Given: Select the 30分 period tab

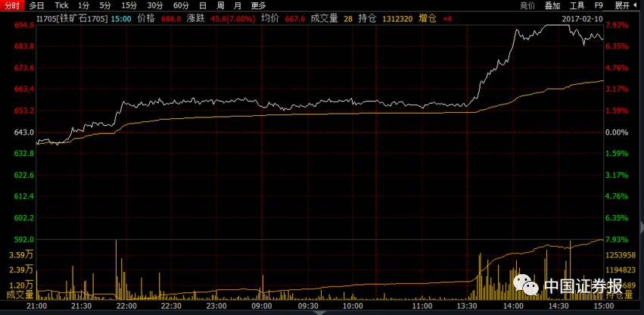Looking at the screenshot, I should tap(155, 5).
